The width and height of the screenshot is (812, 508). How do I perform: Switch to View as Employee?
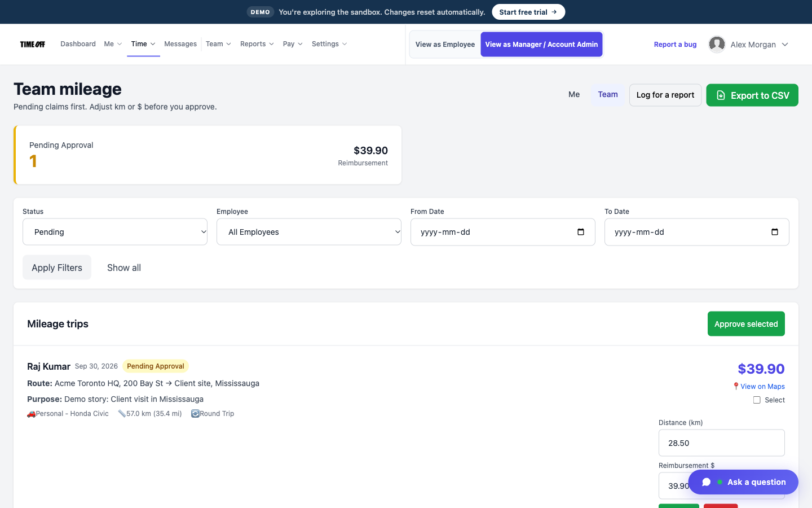click(445, 45)
